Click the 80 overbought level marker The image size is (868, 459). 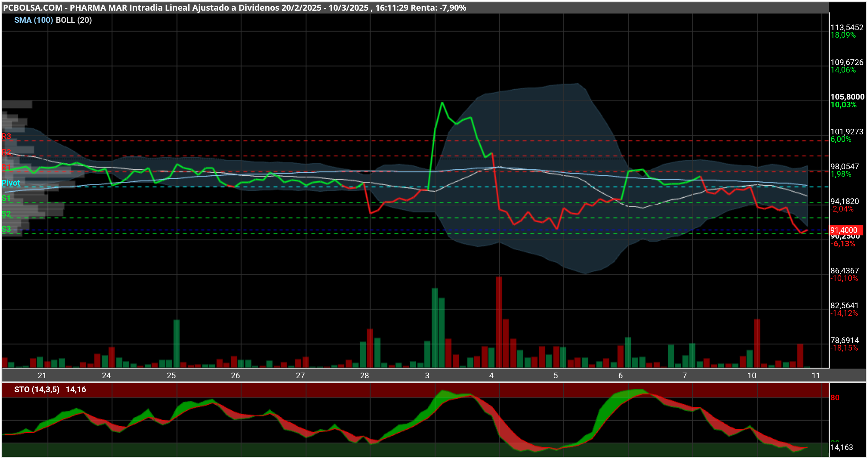tap(835, 398)
